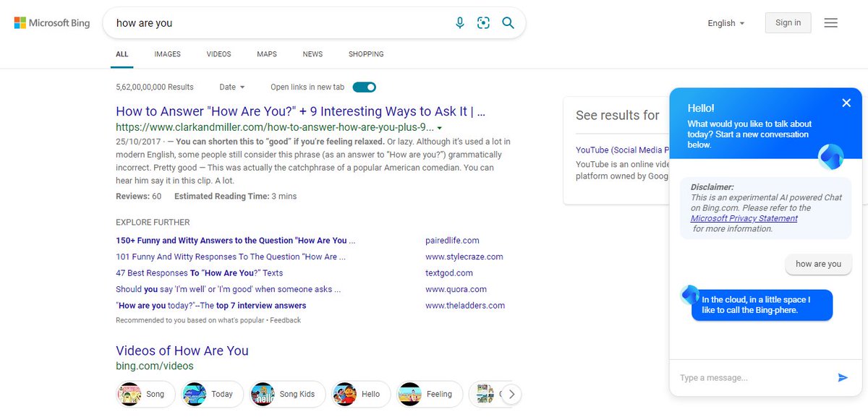Screen dimensions: 868x417
Task: Open visual search with the camera icon
Action: (483, 22)
